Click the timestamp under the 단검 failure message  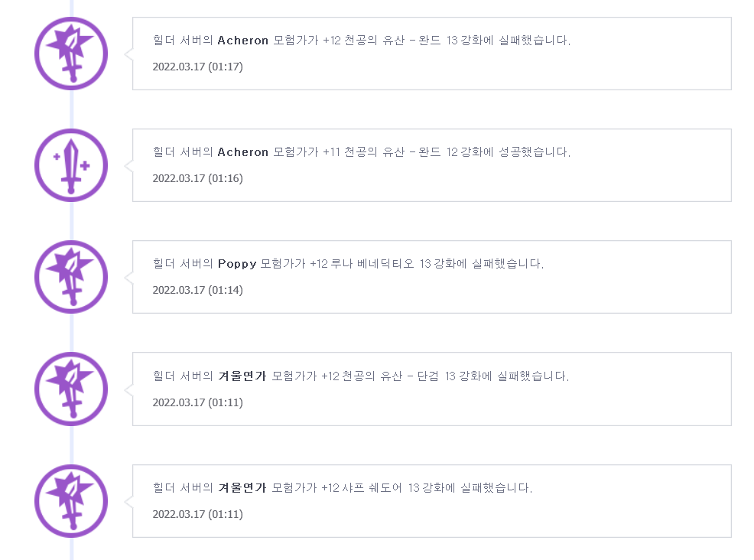point(197,402)
